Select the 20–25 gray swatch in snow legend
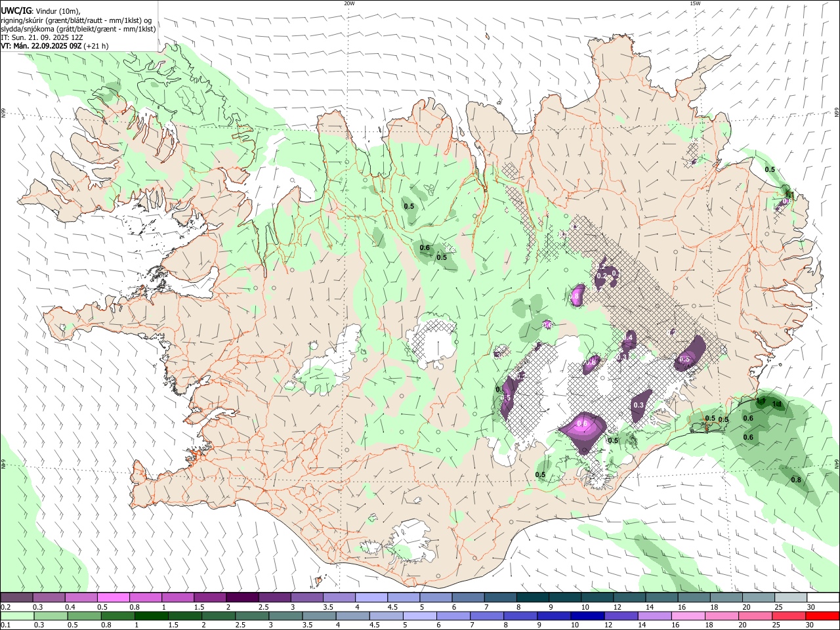This screenshot has height=630, width=840. (x=758, y=597)
